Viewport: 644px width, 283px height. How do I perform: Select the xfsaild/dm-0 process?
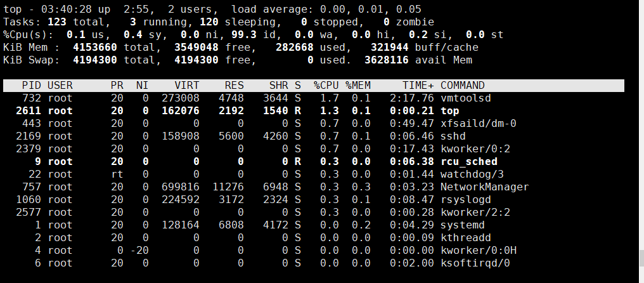[x=314, y=123]
